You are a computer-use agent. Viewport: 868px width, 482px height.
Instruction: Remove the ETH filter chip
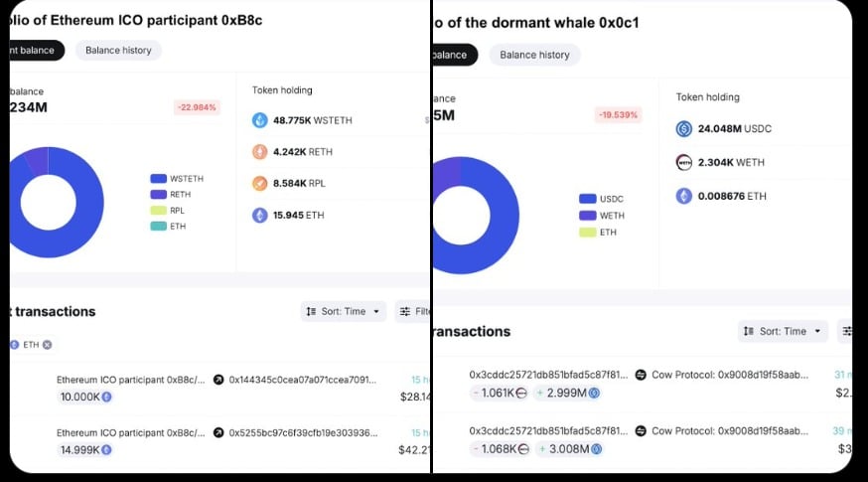click(x=47, y=345)
